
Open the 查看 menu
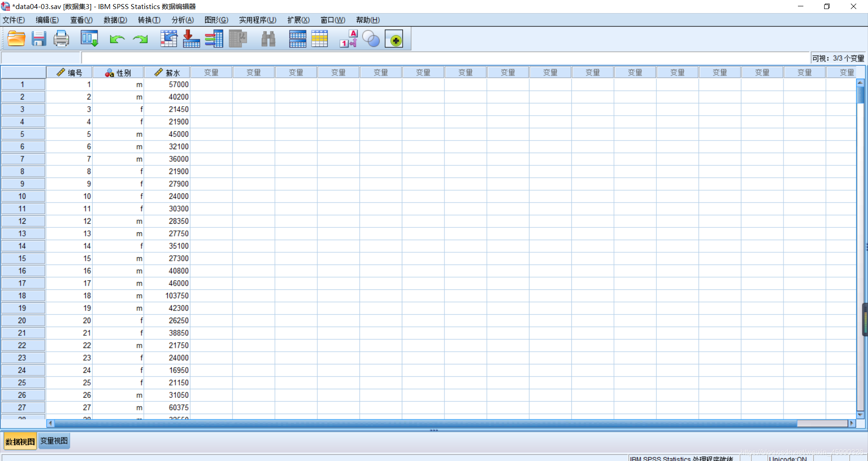tap(81, 20)
